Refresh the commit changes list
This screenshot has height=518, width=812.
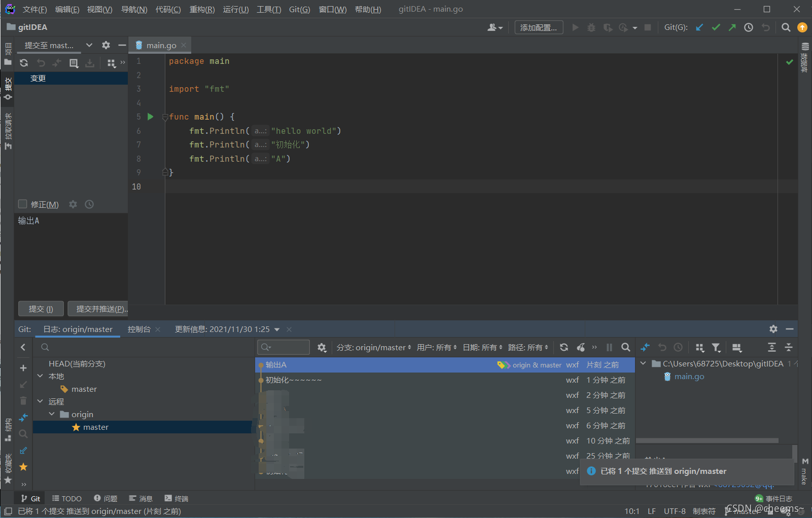pyautogui.click(x=24, y=63)
